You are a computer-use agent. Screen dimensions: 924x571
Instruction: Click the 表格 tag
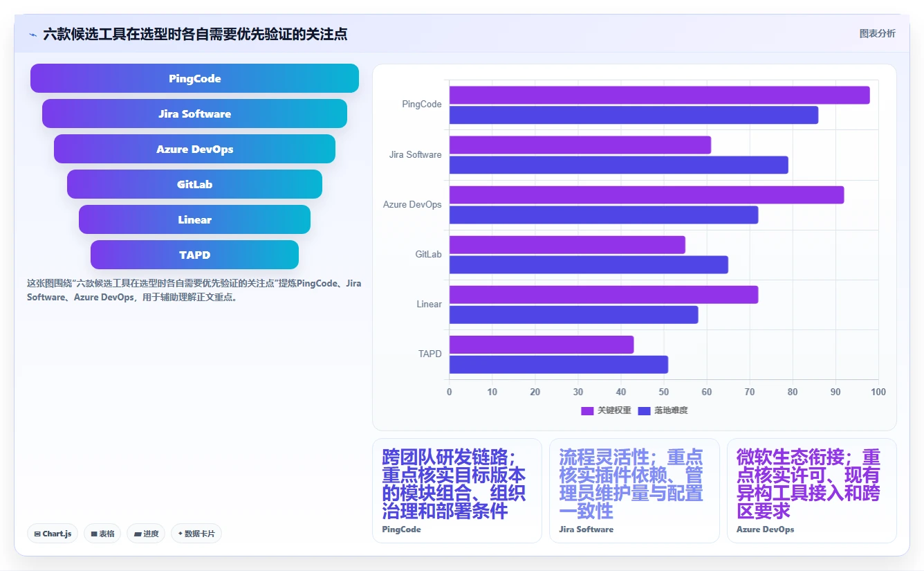tap(102, 534)
